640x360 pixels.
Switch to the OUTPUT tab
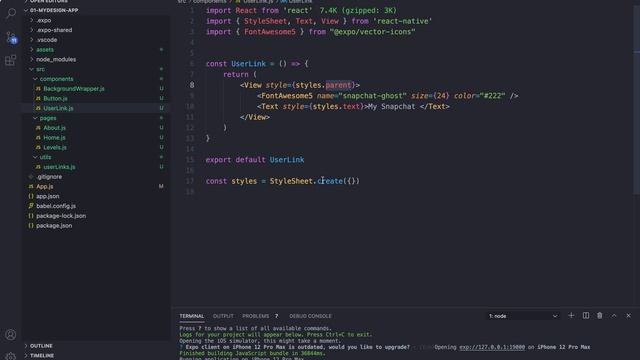pyautogui.click(x=223, y=316)
